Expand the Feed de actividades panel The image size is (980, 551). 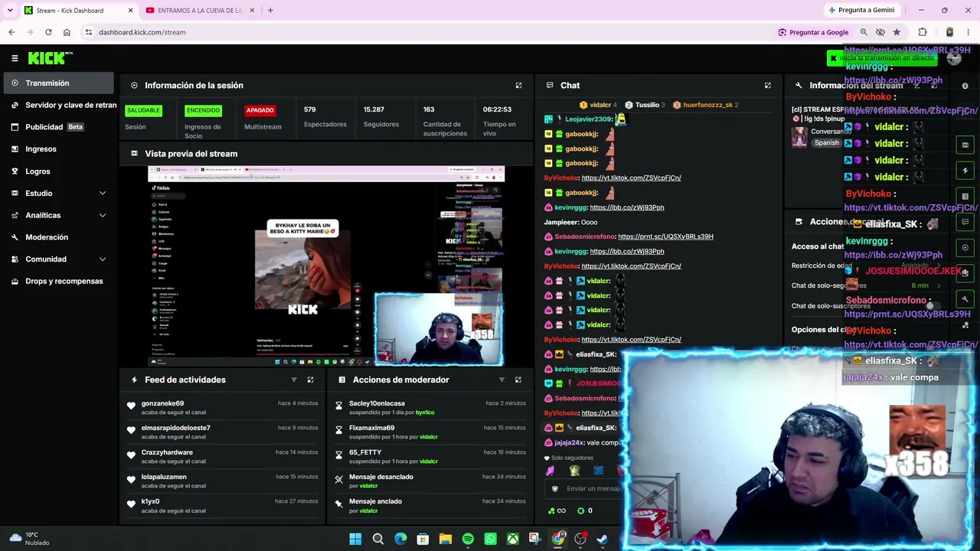click(x=310, y=380)
